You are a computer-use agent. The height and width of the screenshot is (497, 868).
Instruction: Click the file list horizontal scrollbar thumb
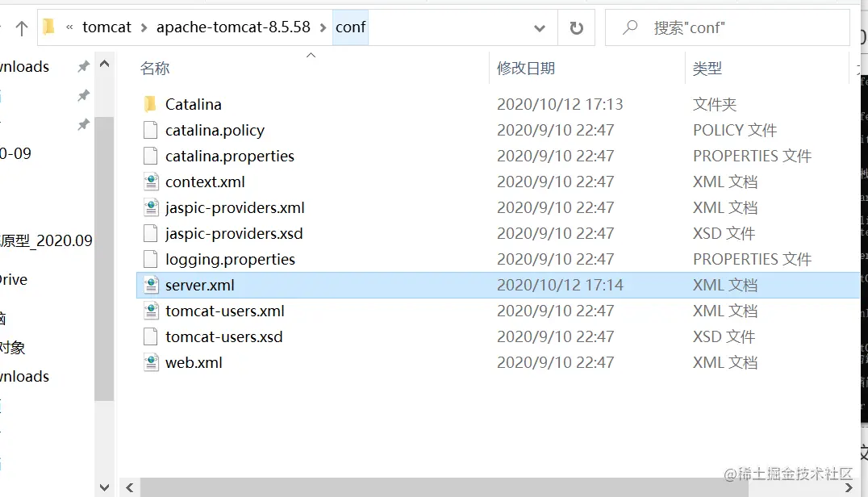[x=444, y=487]
